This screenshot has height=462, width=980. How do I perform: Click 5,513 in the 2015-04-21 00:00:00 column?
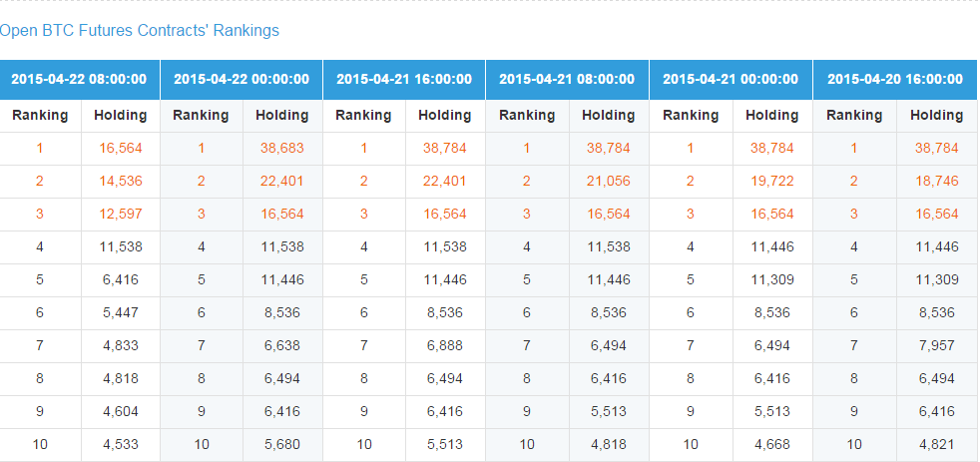[x=772, y=411]
